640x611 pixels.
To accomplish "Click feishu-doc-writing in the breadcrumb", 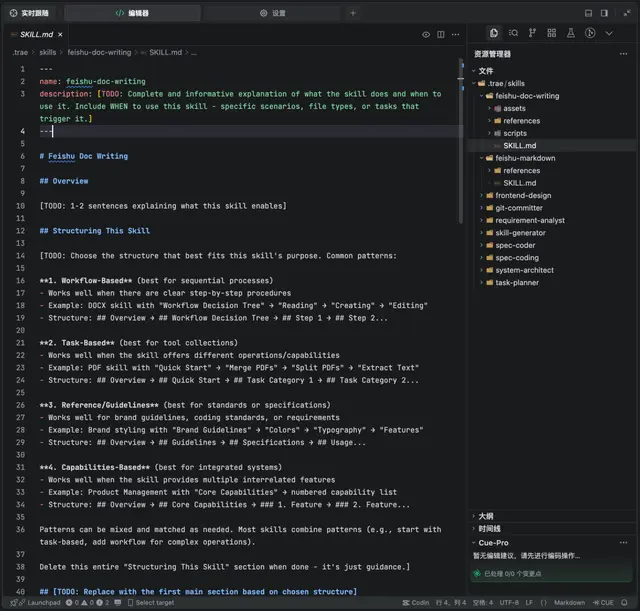I will coord(99,52).
